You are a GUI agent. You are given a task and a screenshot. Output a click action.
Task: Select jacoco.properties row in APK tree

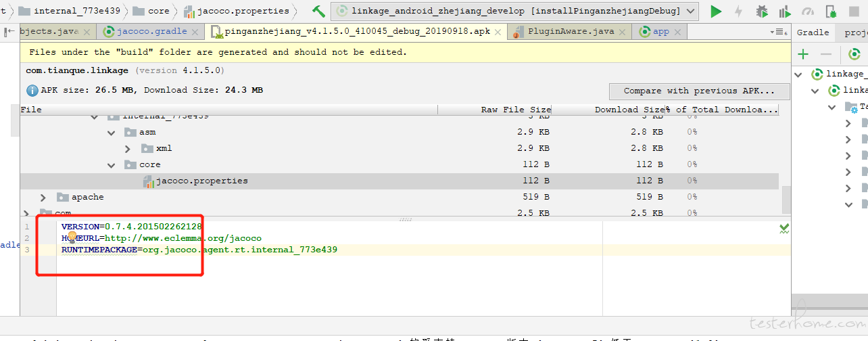[x=399, y=181]
